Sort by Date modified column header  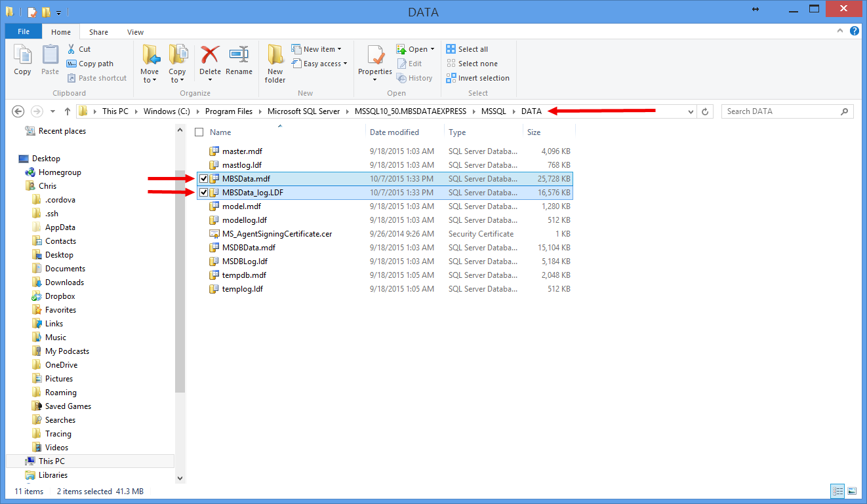point(394,132)
